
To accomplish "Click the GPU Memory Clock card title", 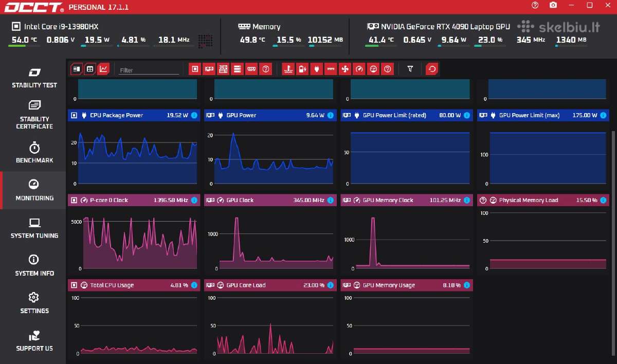I will [388, 200].
